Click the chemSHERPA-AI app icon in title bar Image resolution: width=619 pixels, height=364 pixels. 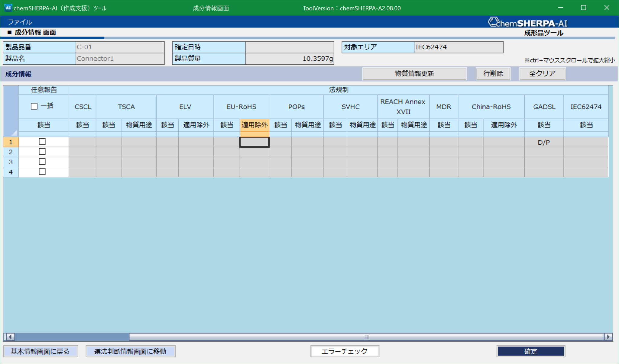pos(8,8)
